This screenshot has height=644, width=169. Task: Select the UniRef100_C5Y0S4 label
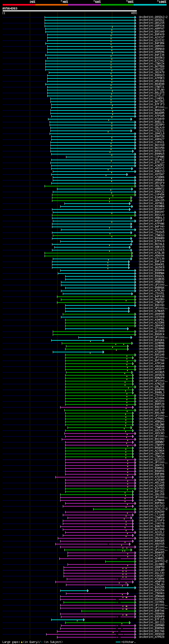tap(152, 395)
